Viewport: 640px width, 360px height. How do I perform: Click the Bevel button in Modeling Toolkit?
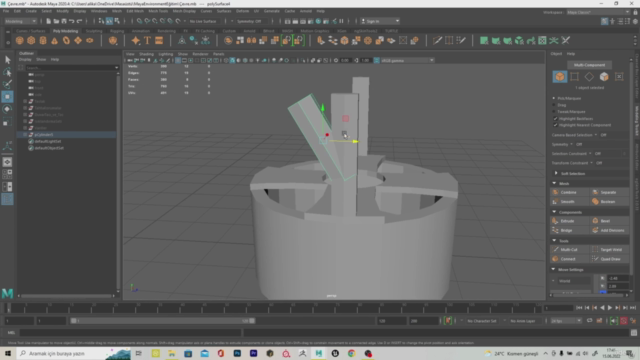point(609,221)
